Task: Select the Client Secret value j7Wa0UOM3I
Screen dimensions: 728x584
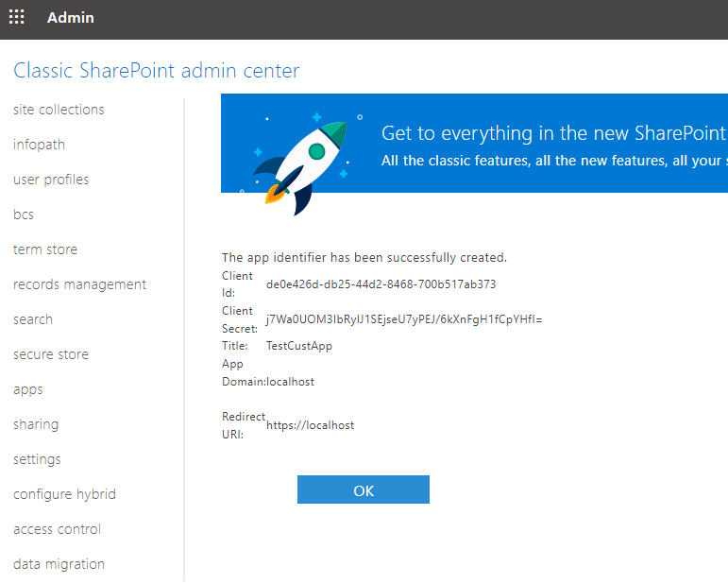Action: [404, 319]
